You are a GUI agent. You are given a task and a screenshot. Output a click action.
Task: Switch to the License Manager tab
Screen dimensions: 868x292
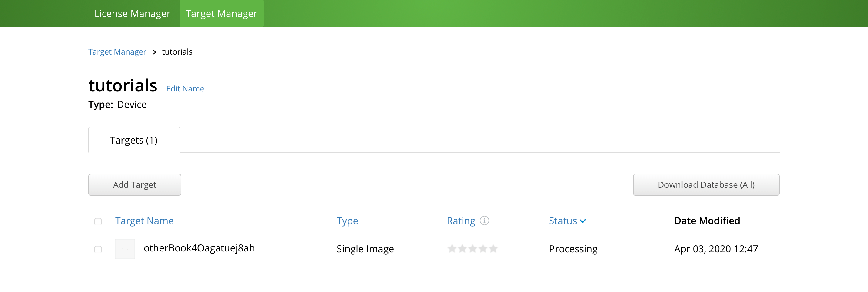tap(133, 13)
